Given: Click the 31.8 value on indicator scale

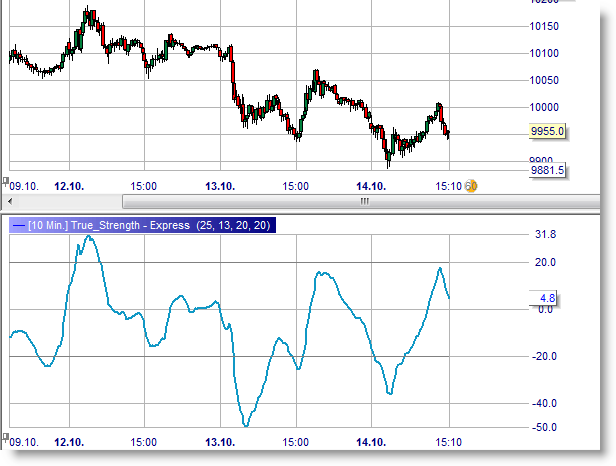Looking at the screenshot, I should click(545, 234).
